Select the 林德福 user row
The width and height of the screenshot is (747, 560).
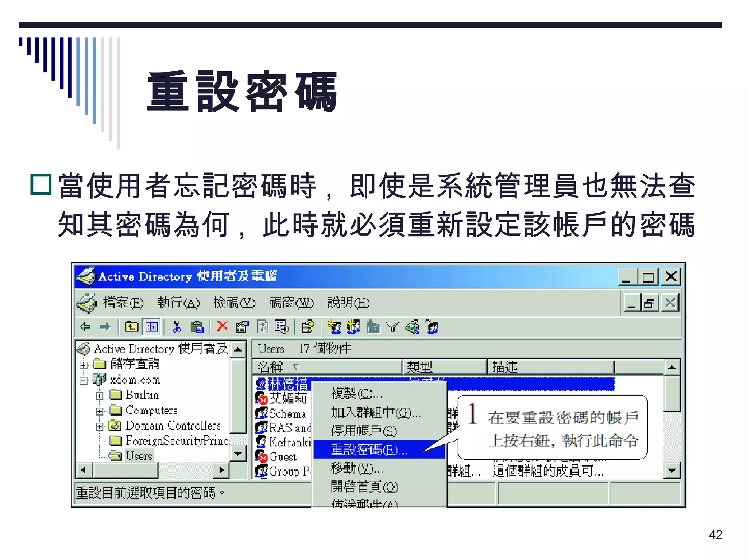pos(435,384)
